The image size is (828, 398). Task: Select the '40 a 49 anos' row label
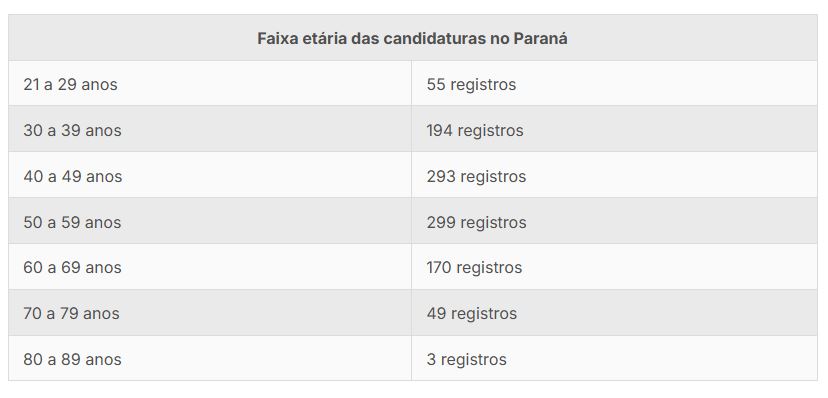72,176
